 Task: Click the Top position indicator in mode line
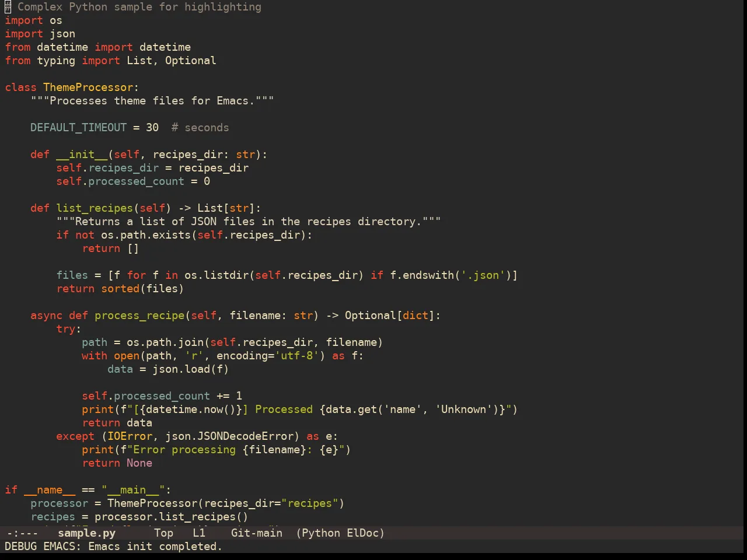(x=163, y=533)
